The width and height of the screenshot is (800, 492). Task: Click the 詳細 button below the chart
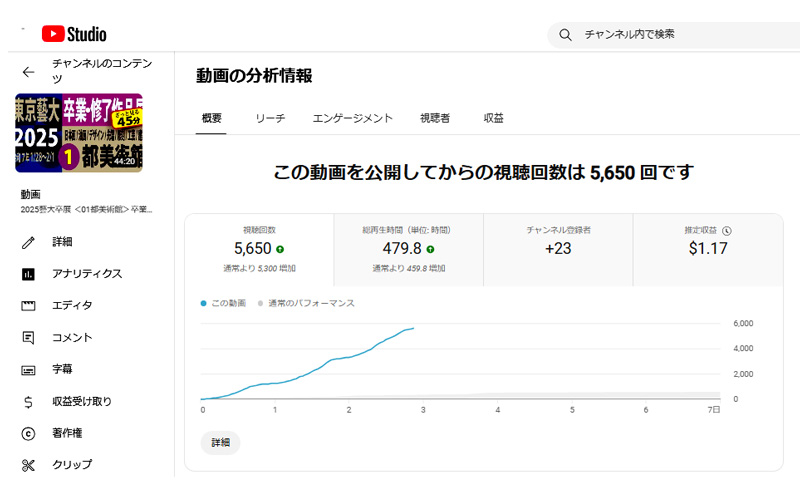[220, 442]
